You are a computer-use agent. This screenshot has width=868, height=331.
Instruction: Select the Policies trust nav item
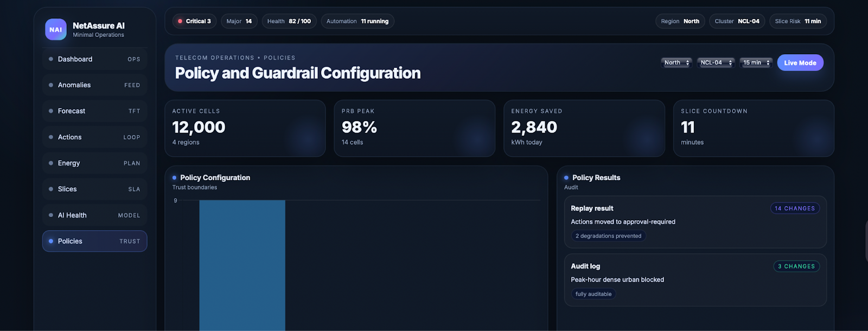[94, 241]
